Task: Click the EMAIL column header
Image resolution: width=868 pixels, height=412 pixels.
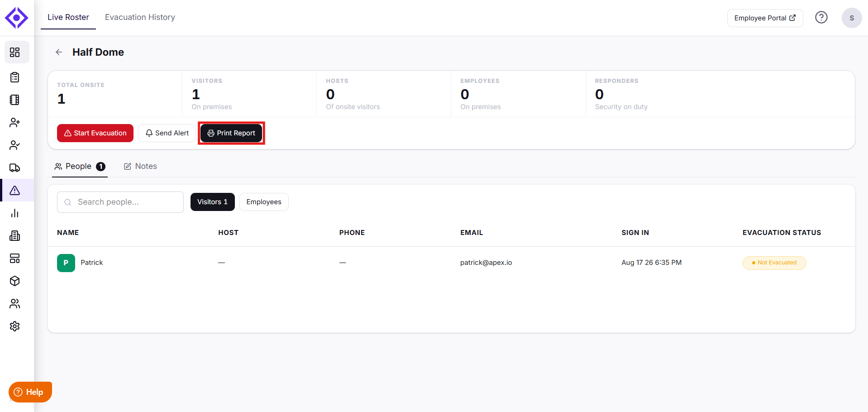Action: click(472, 233)
